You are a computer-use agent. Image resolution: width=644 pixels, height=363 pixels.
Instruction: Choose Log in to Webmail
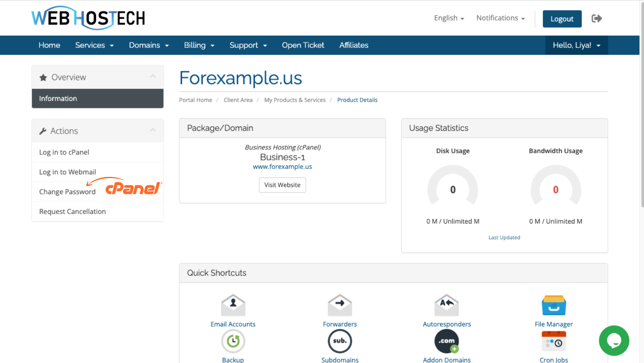[x=97, y=172]
